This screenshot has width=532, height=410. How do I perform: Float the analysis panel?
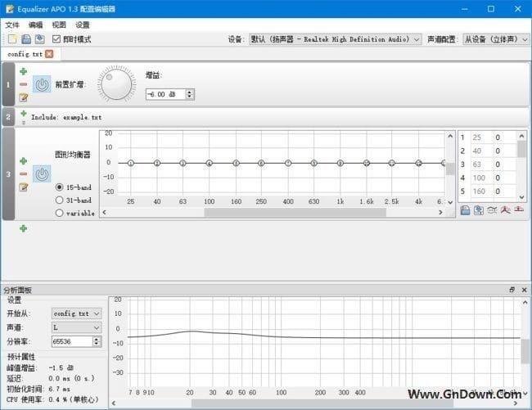(x=512, y=289)
